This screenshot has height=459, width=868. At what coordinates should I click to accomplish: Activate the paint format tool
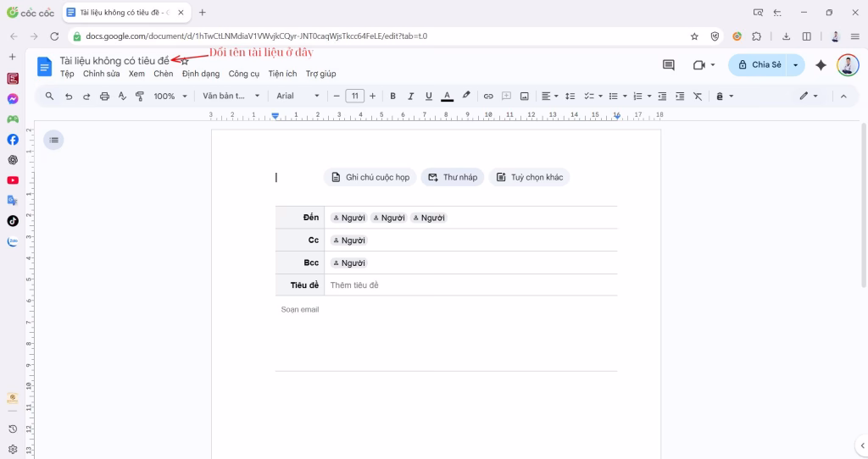point(140,97)
